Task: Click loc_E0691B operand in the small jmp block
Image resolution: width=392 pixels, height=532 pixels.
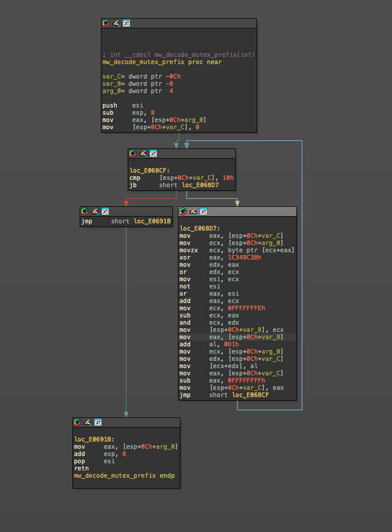Action: [152, 221]
